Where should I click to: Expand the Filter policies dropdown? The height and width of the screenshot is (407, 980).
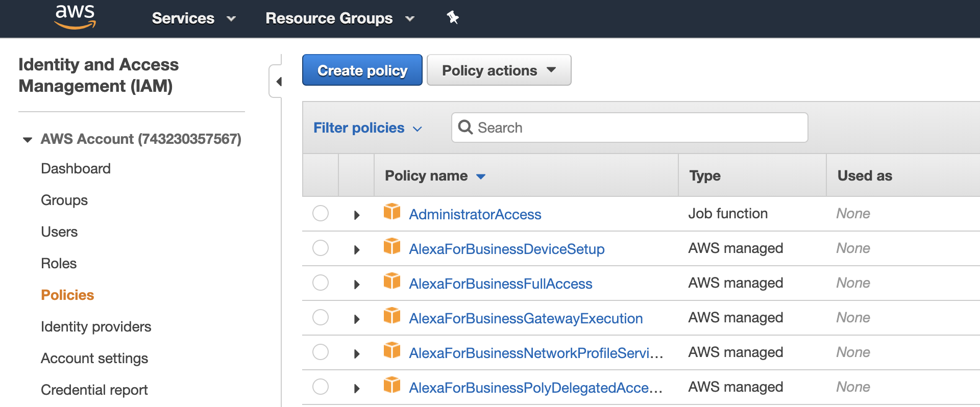367,128
